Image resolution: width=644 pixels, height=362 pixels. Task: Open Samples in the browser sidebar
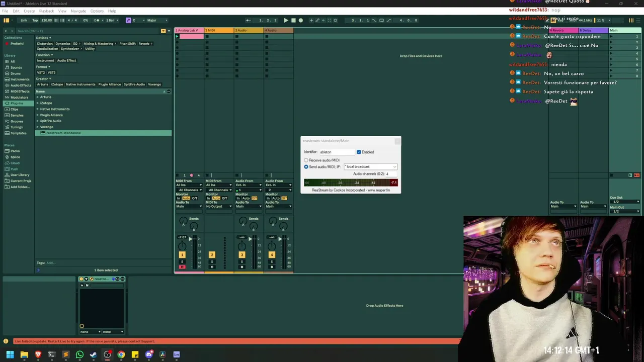point(17,115)
